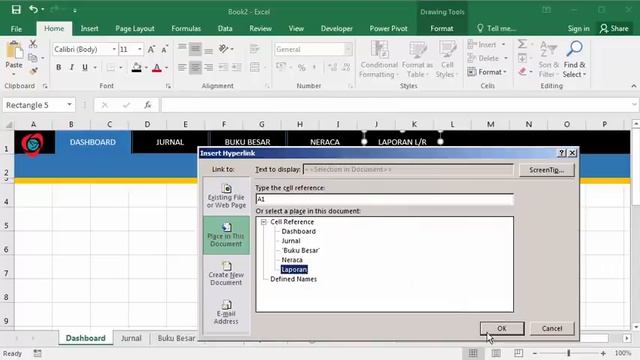Click the Paste clipboard icon
This screenshot has width=640, height=360.
(14, 51)
